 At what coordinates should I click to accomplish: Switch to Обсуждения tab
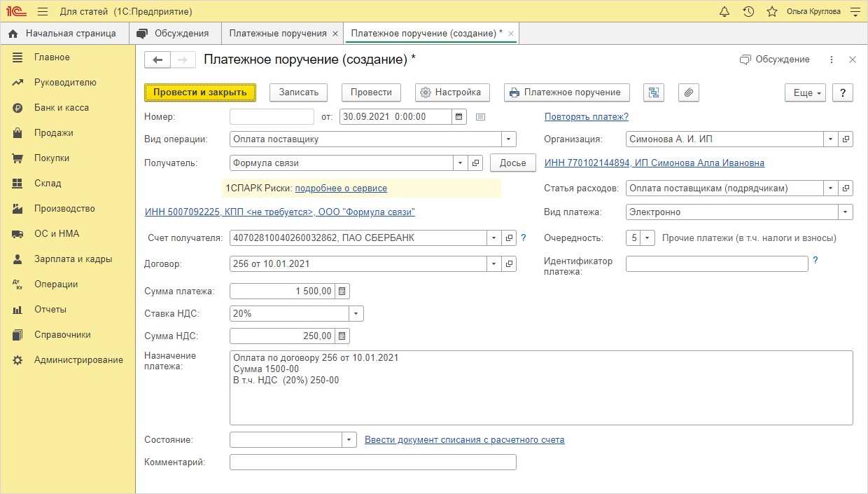175,33
